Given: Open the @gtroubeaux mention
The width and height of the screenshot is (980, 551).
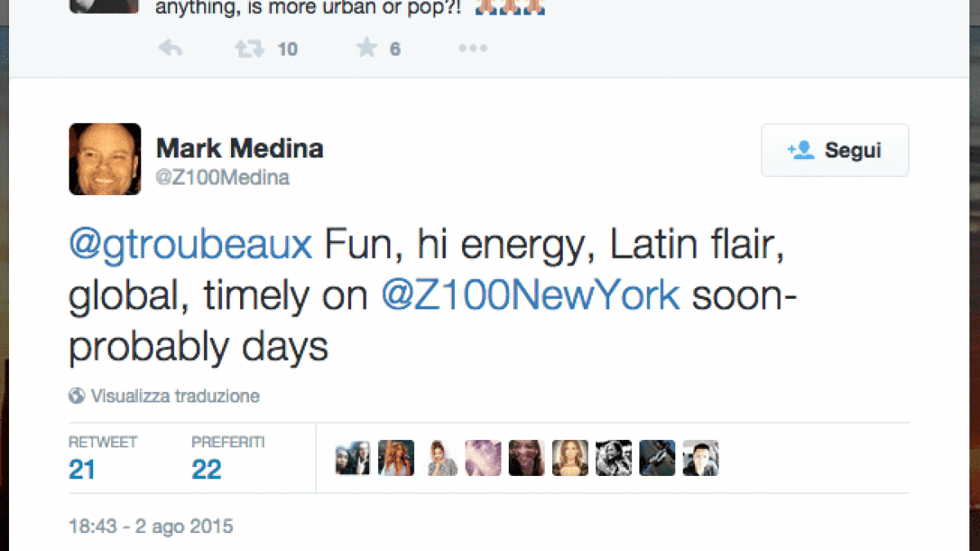Looking at the screenshot, I should [x=190, y=246].
